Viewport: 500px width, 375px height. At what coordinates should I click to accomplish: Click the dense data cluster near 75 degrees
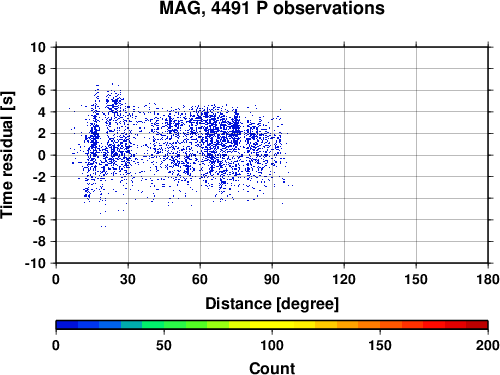point(236,128)
